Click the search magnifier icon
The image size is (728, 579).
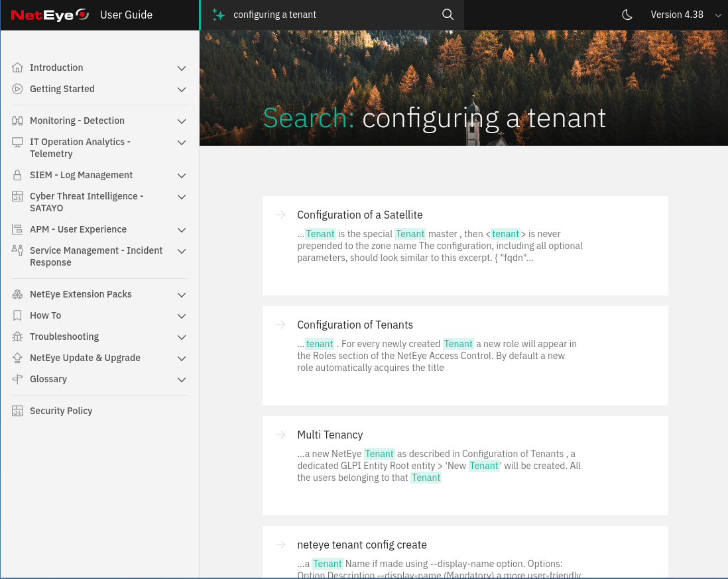pos(448,14)
